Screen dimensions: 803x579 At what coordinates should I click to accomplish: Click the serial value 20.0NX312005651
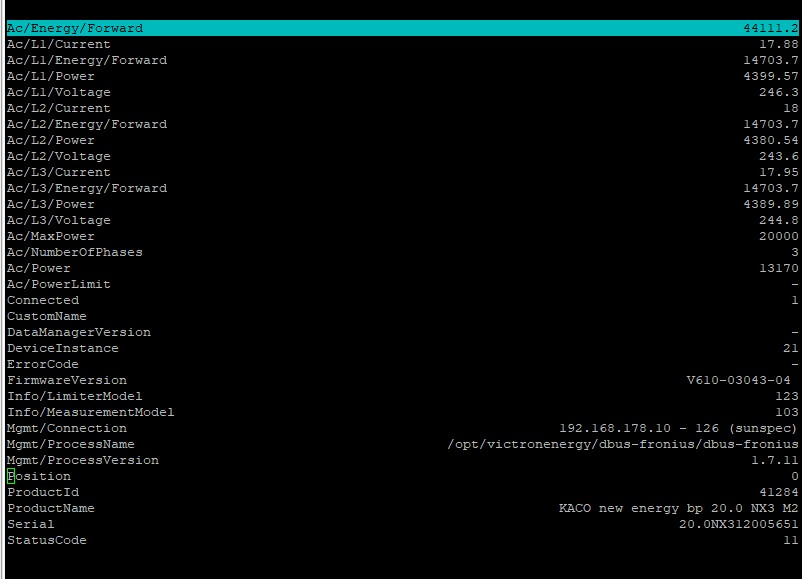[738, 524]
